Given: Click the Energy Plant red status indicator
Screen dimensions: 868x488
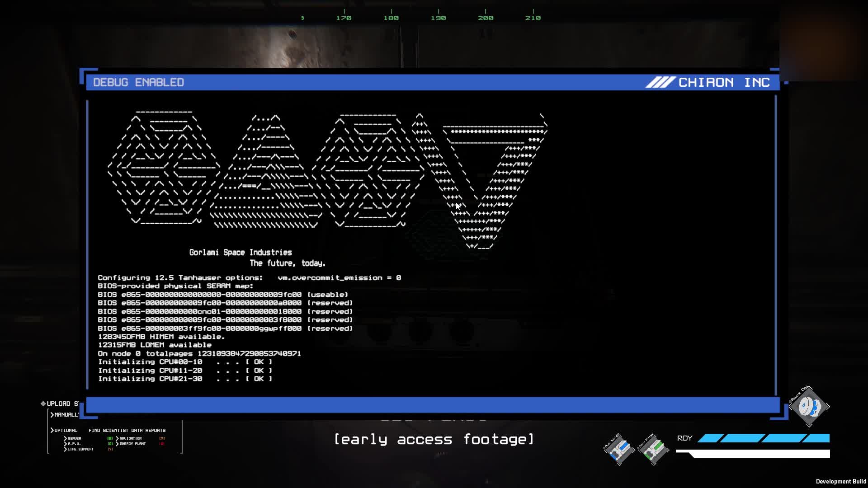Looking at the screenshot, I should point(162,444).
